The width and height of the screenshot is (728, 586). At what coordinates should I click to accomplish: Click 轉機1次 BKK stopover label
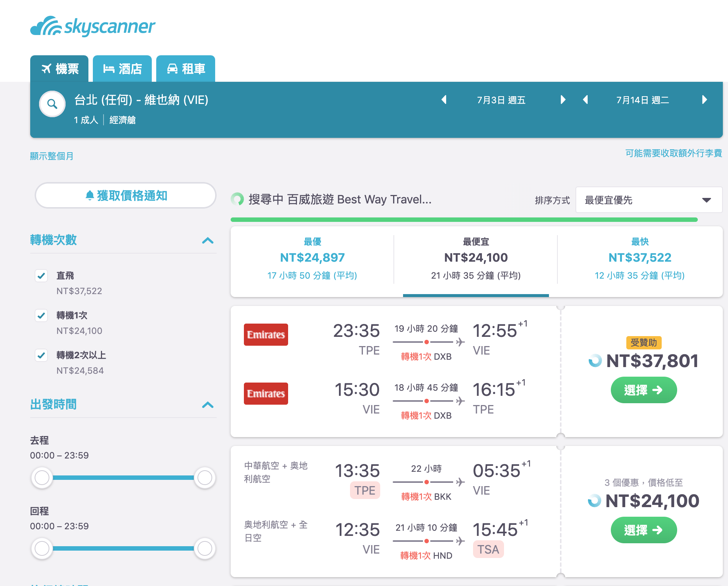426,496
